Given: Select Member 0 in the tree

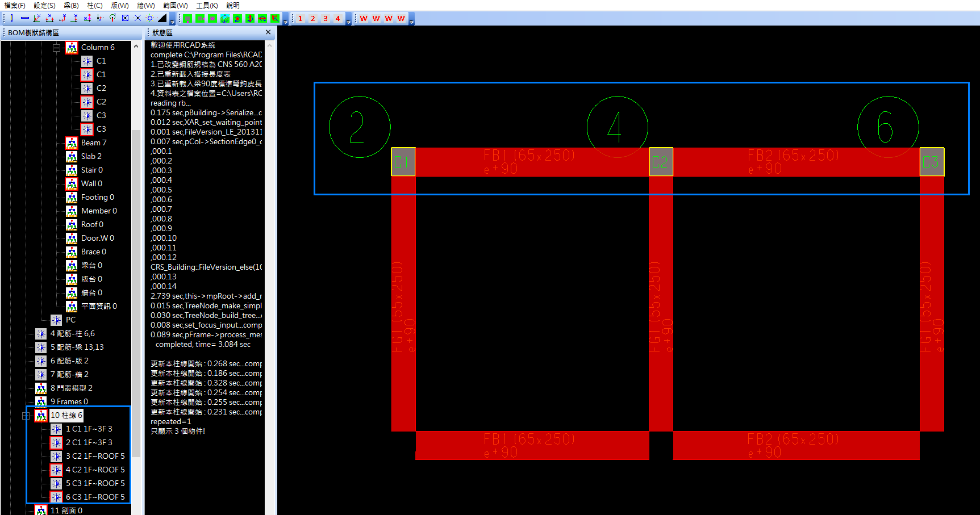Looking at the screenshot, I should coord(99,211).
